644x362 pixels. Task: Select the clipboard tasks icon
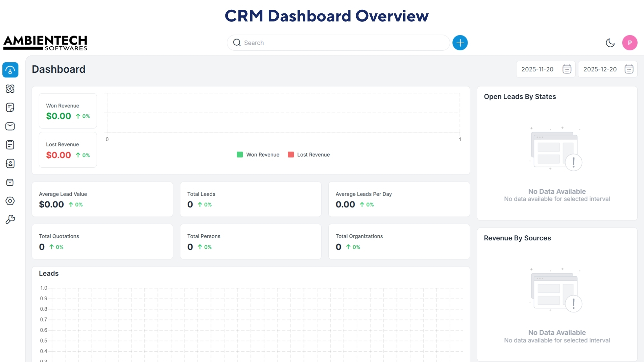coord(10,145)
